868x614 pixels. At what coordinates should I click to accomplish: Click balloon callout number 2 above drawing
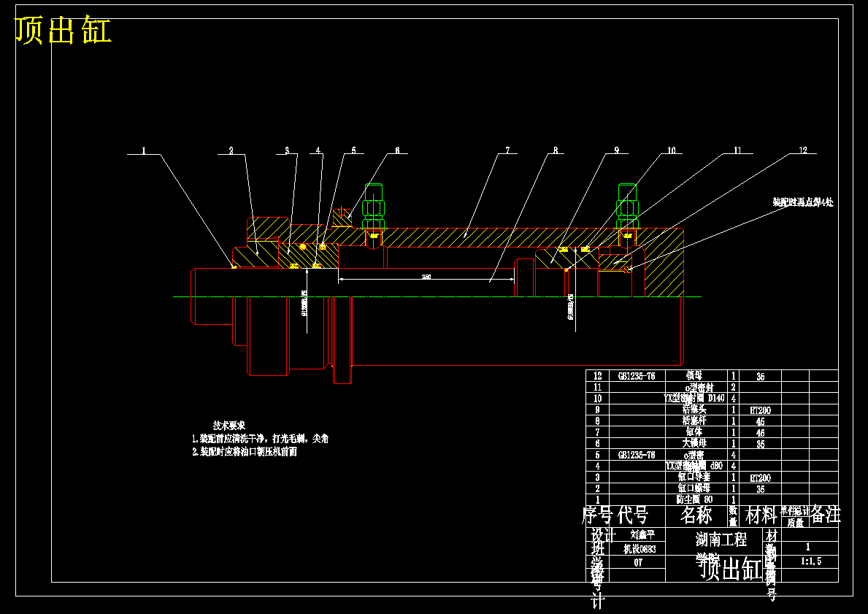(x=231, y=150)
